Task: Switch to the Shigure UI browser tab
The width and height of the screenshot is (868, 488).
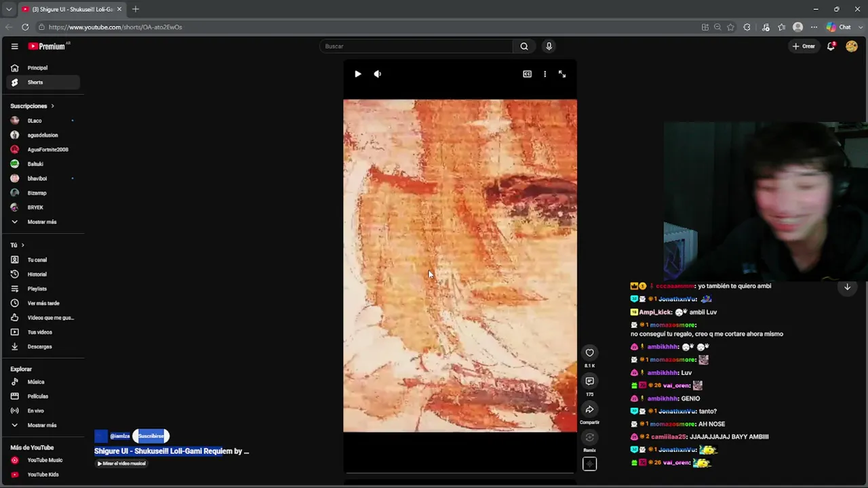Action: [71, 9]
